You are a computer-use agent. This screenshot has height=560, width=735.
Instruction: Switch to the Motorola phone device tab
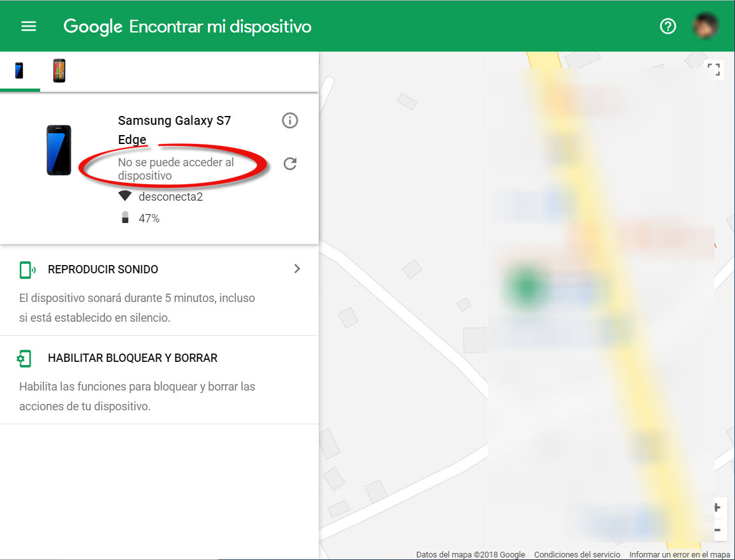[x=59, y=71]
